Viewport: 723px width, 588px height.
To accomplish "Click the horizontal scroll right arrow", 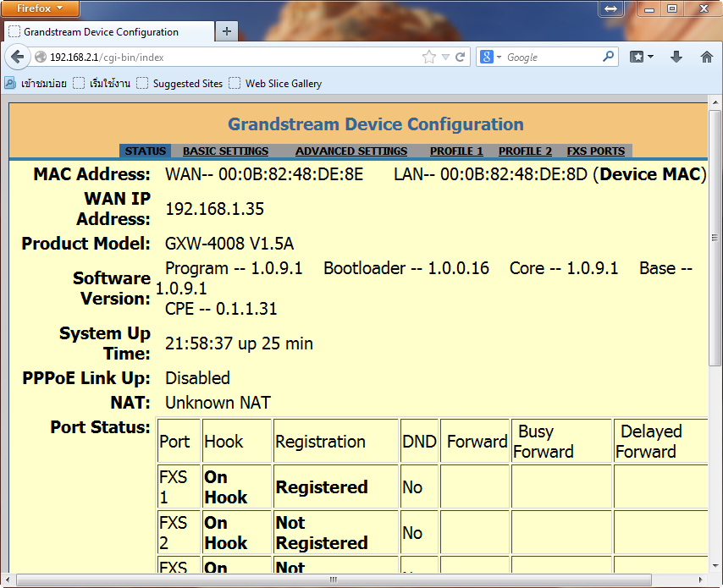I will tap(701, 580).
